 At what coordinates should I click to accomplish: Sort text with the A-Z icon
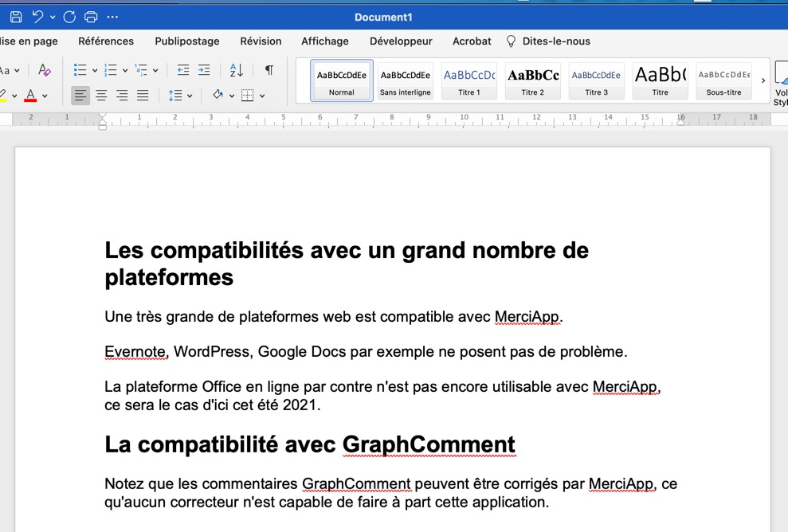pos(236,70)
